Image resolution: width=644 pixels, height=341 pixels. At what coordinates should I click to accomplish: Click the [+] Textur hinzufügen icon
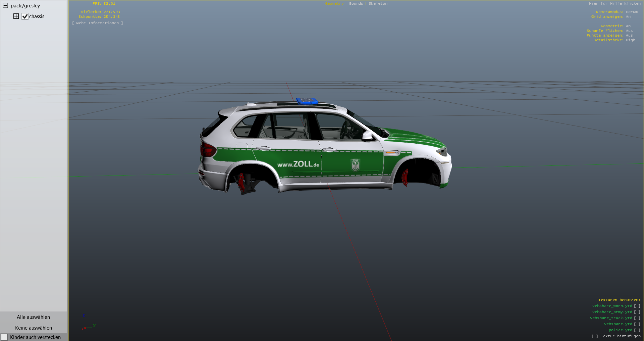point(595,336)
